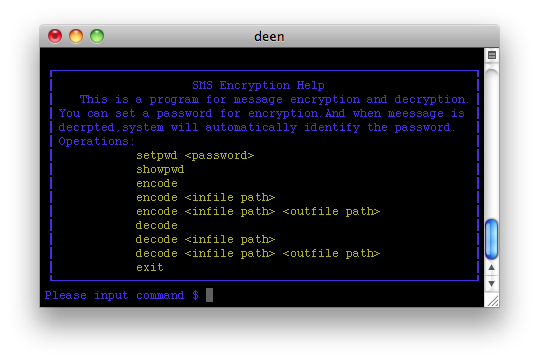Click the 'SMS Encryption Help' heading
The height and width of the screenshot is (362, 539).
[x=258, y=85]
